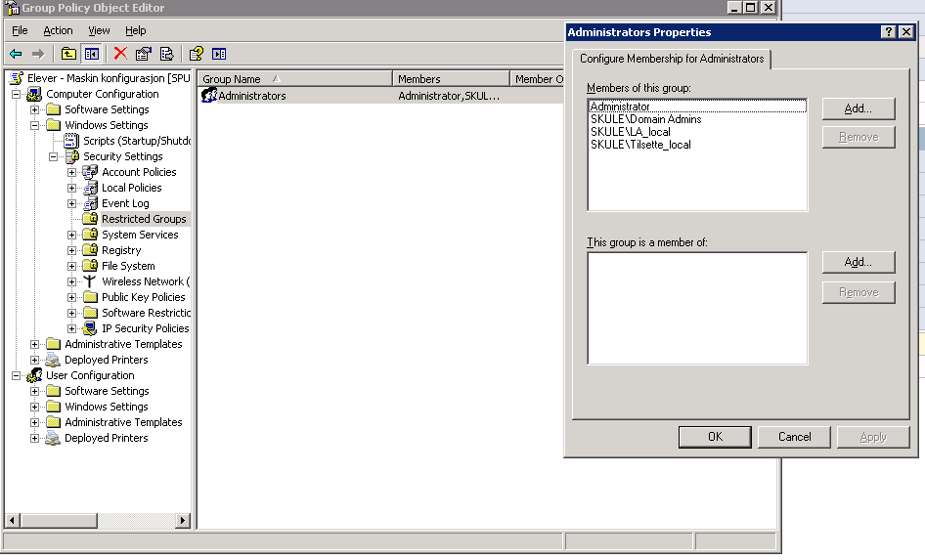Expand Software Settings under Computer Configuration
The image size is (925, 560).
point(35,109)
